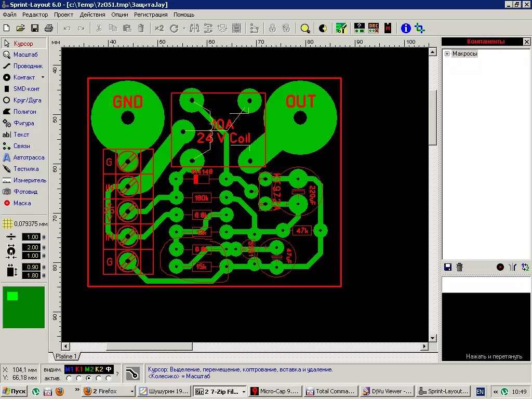Click the layer help question mark
Viewport: 532px width, 399px height.
(117, 374)
